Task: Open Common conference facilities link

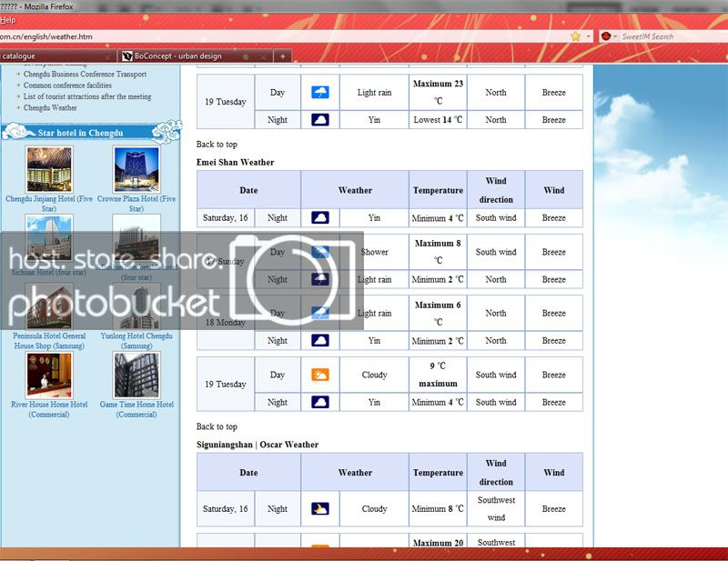Action: click(67, 85)
